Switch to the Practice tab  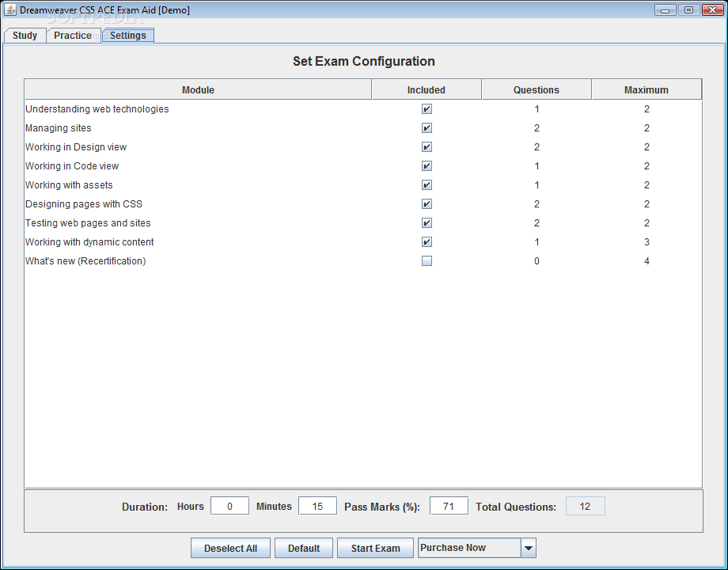pos(73,36)
